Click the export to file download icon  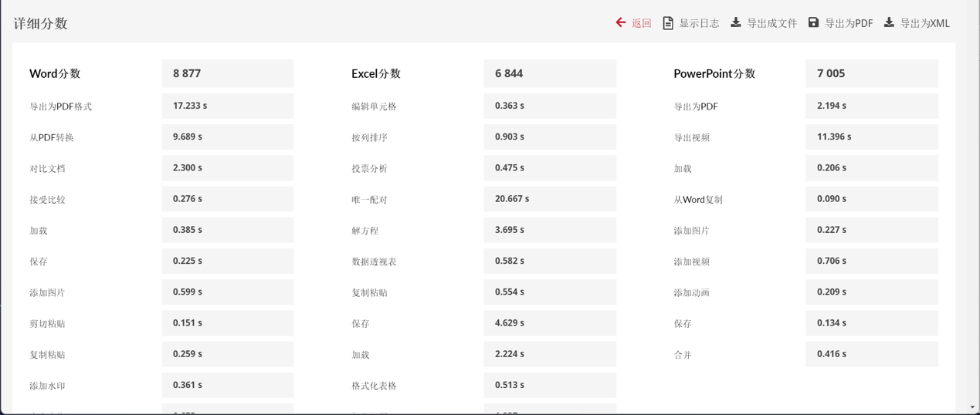pyautogui.click(x=736, y=22)
